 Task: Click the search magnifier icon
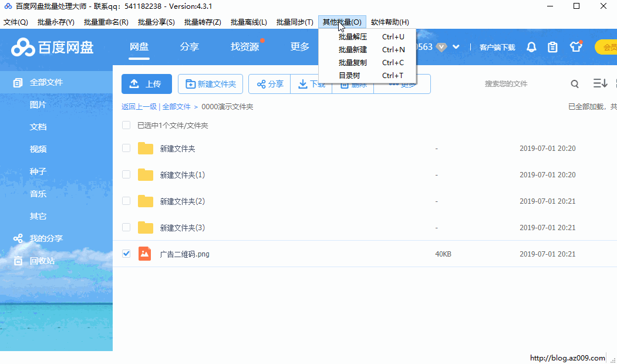574,84
